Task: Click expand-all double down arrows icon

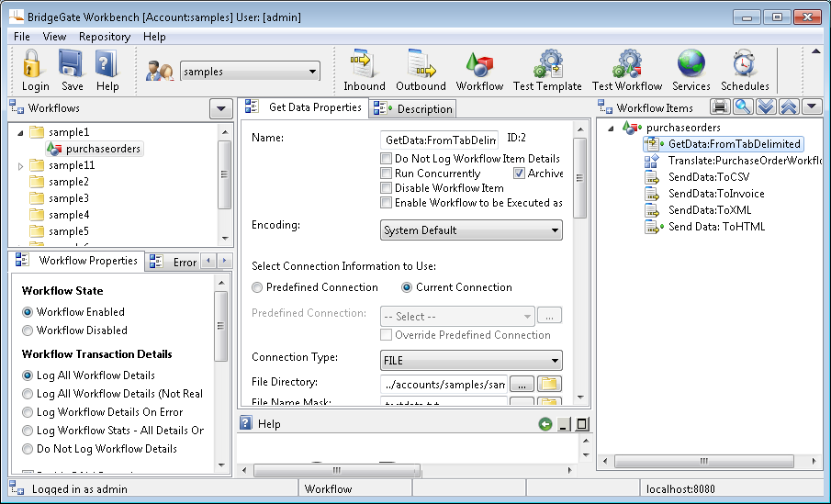Action: [x=766, y=107]
